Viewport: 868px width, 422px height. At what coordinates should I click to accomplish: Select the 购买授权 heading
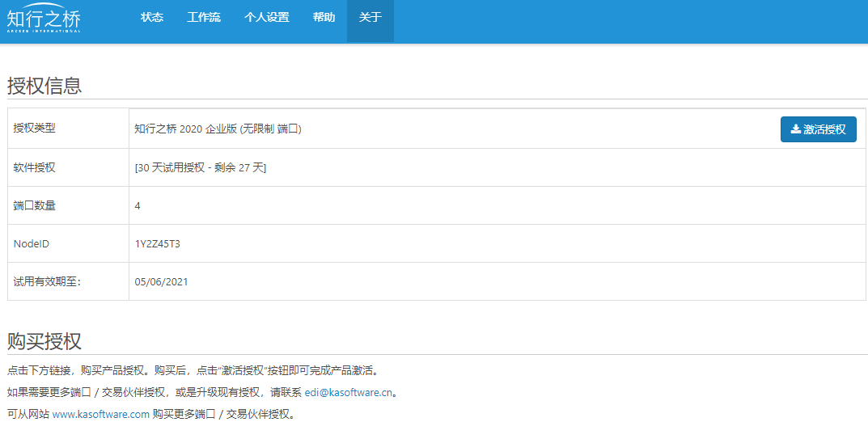44,341
